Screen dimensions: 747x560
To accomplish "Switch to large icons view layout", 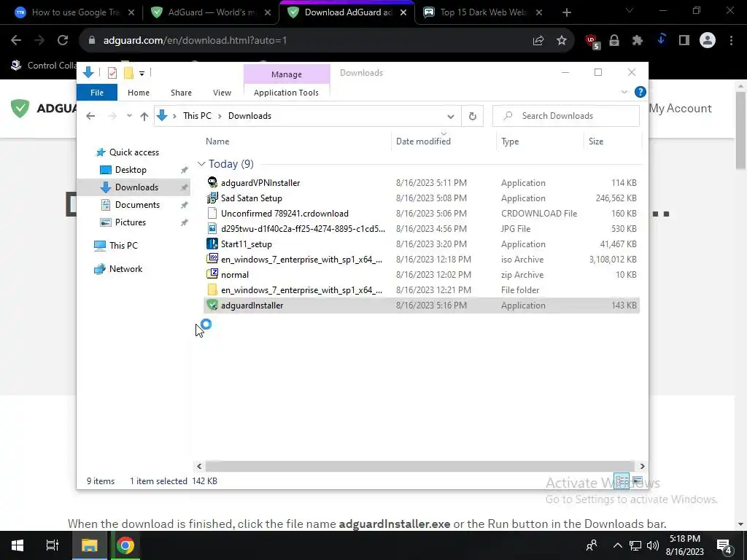I will pyautogui.click(x=637, y=481).
